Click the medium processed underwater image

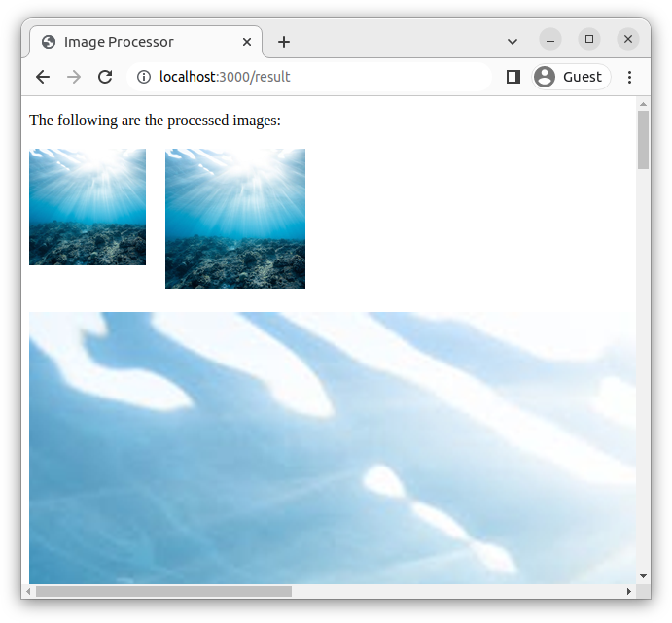point(235,219)
